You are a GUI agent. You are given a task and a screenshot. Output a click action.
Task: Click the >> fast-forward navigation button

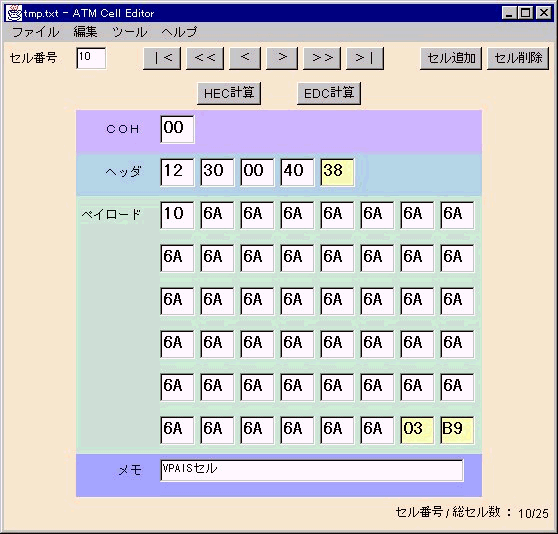322,58
